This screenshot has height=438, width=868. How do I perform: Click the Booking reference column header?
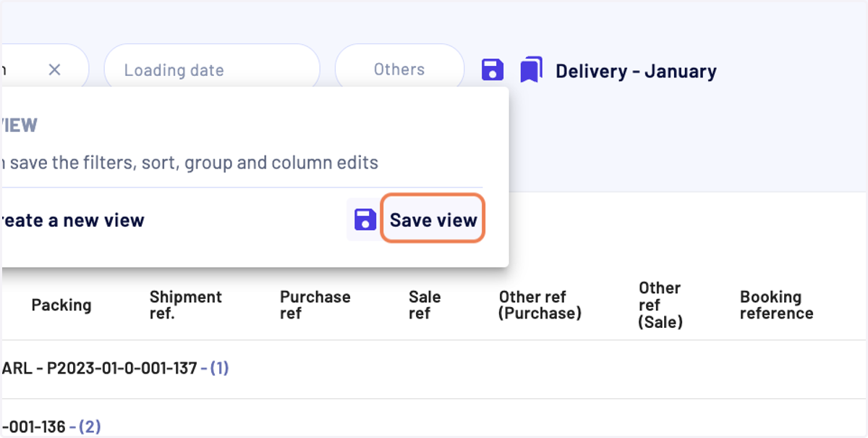[776, 305]
